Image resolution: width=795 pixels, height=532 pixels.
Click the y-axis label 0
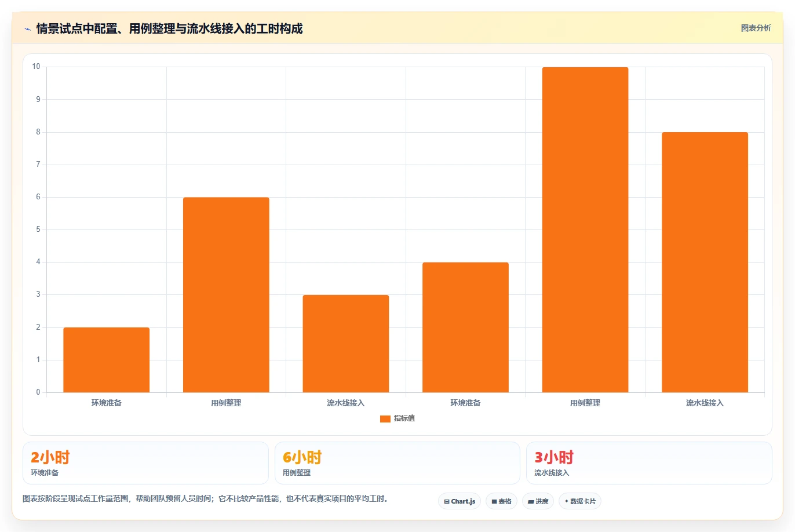38,392
